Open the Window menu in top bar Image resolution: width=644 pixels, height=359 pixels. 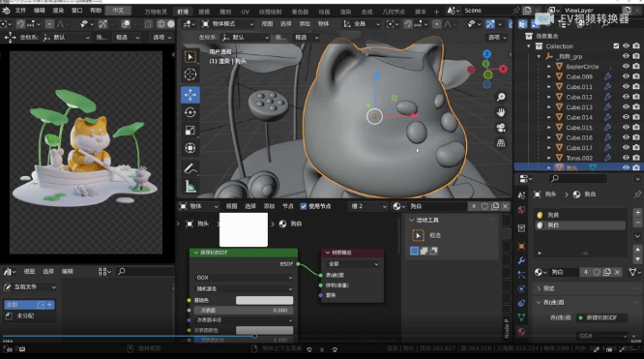click(x=76, y=11)
